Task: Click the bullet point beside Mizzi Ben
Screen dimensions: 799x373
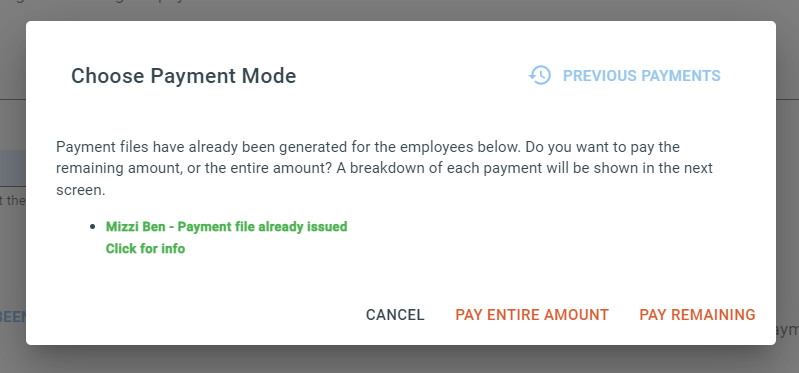Action: tap(92, 226)
